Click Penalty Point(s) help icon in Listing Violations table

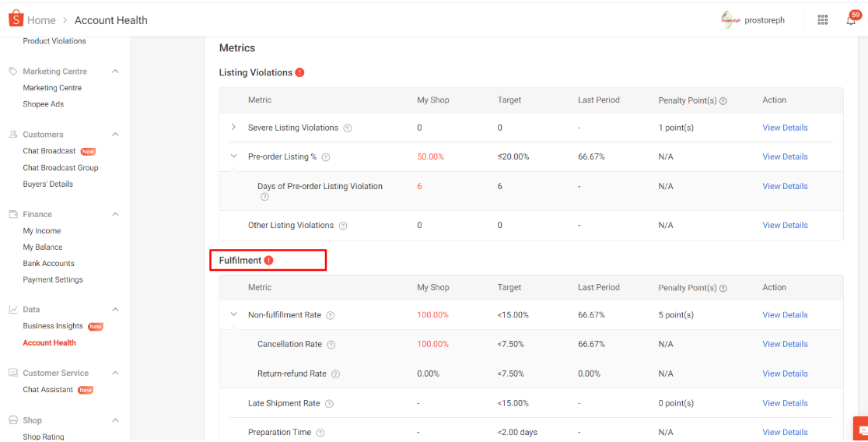723,101
